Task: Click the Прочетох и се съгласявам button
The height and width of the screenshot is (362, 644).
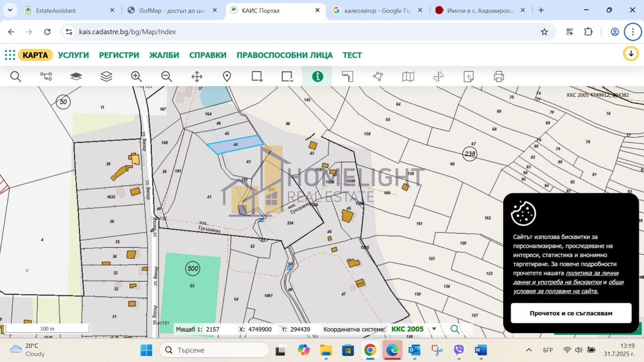Action: [571, 313]
